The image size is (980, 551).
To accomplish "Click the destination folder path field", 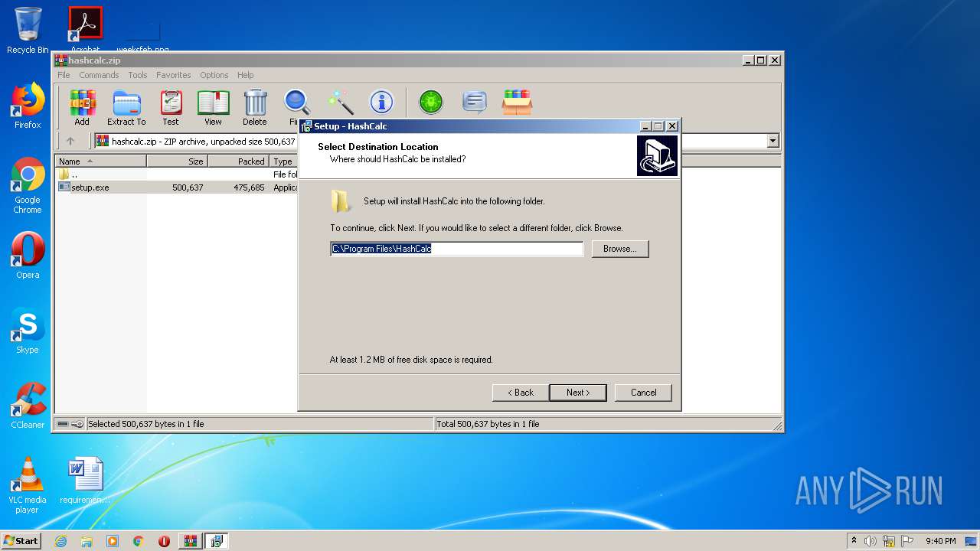I will click(457, 249).
